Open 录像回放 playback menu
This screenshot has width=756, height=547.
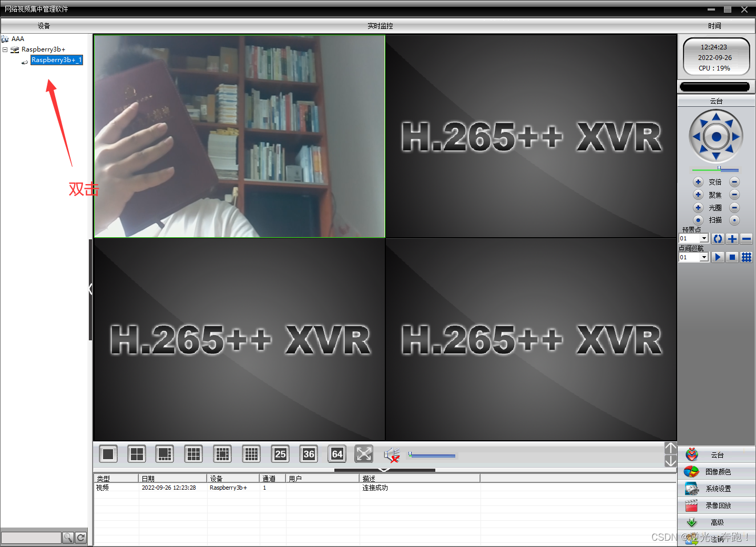coord(717,505)
